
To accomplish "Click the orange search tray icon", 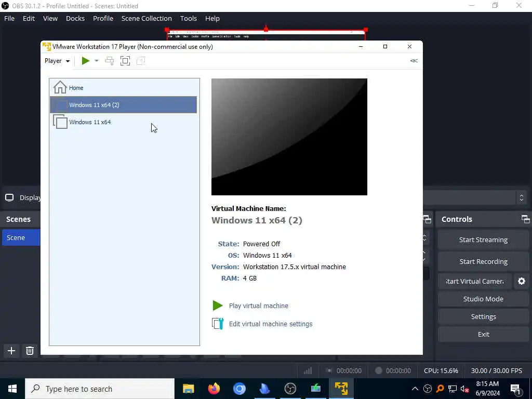I will pos(440,389).
